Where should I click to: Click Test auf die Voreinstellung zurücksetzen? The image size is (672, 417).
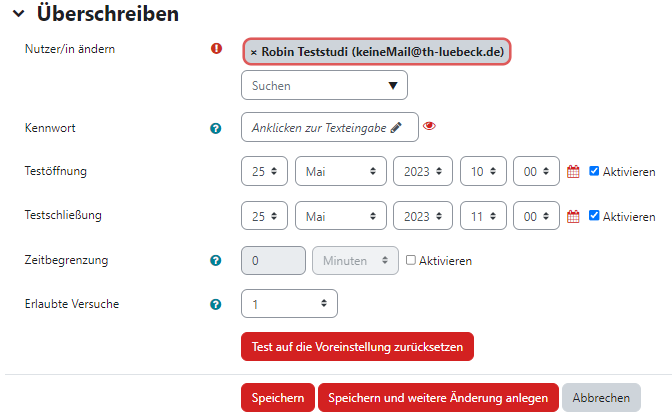(x=357, y=347)
